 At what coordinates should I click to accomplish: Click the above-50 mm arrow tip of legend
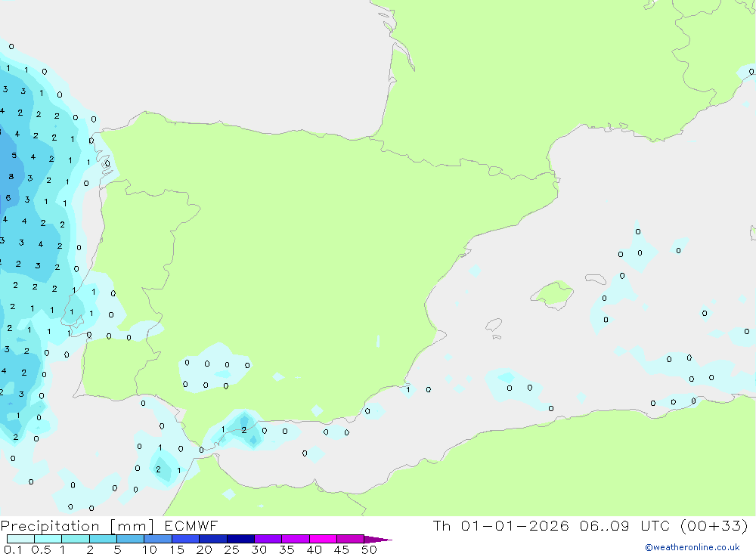[378, 539]
